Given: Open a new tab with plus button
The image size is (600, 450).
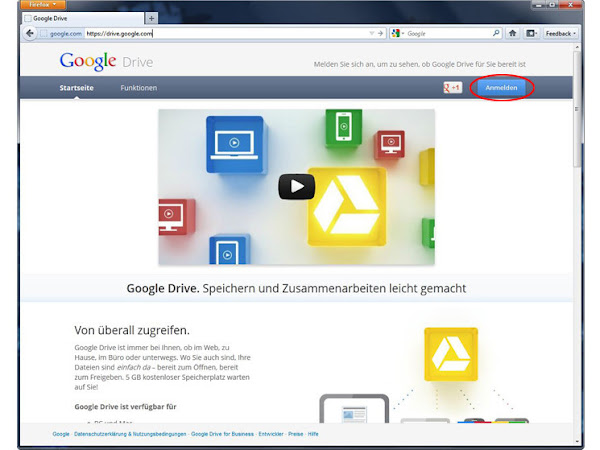Looking at the screenshot, I should [152, 18].
